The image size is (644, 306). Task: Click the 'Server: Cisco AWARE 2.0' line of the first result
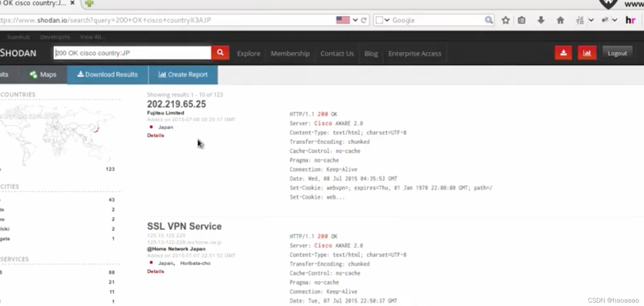point(326,123)
